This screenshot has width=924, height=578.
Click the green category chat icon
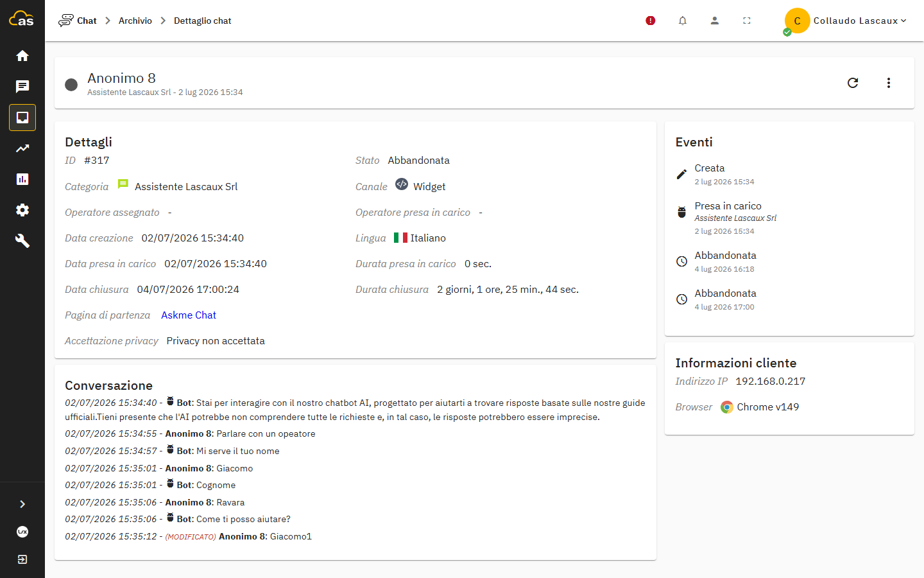(123, 184)
